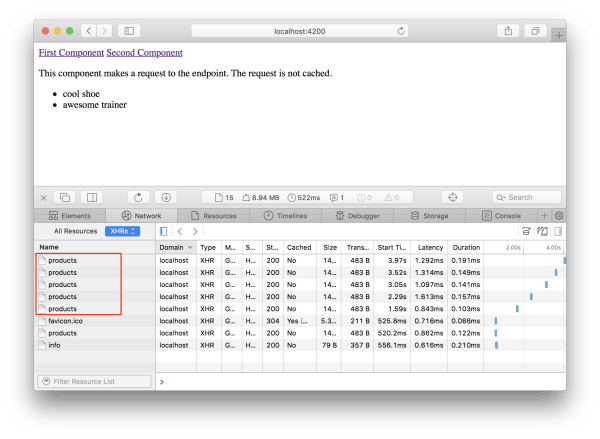
Task: Dock inspector to side of window
Action: (x=92, y=197)
